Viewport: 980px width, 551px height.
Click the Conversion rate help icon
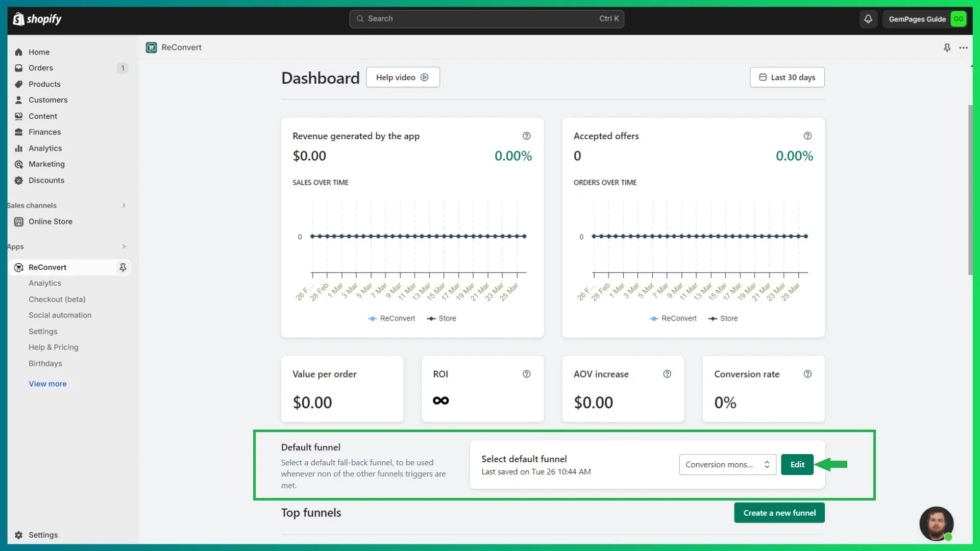pyautogui.click(x=807, y=373)
